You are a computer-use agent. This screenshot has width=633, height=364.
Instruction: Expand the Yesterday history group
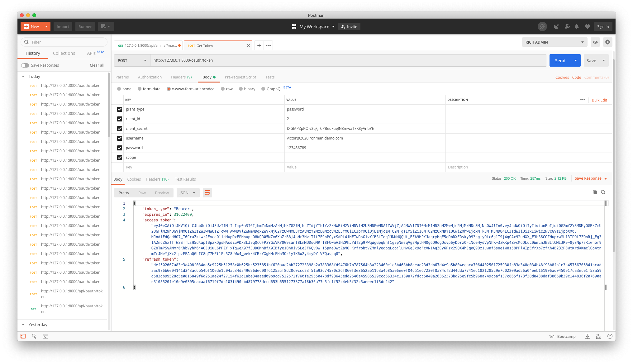[x=23, y=324]
